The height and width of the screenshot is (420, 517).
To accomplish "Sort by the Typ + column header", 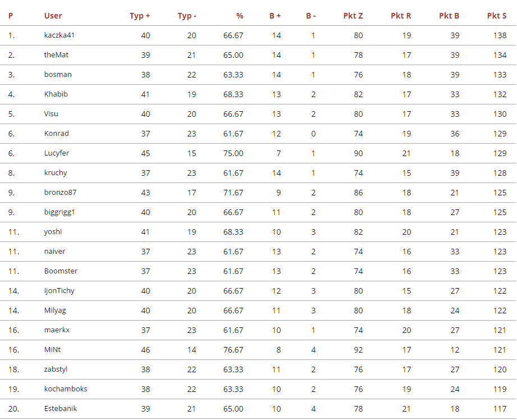I will [140, 16].
